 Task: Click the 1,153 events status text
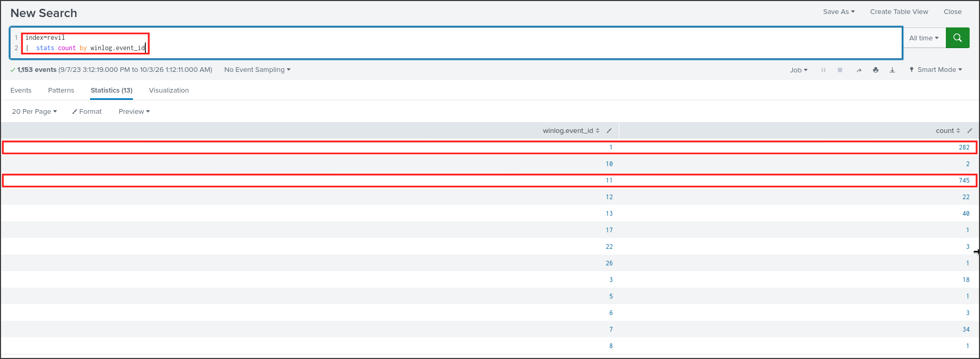coord(37,70)
